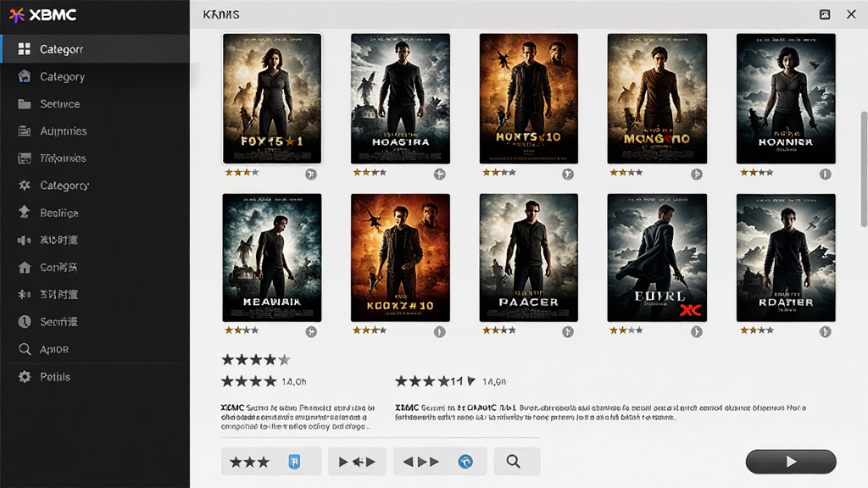Screen dimensions: 868x488
Task: Open the HEAWAIR movie poster
Action: click(272, 258)
